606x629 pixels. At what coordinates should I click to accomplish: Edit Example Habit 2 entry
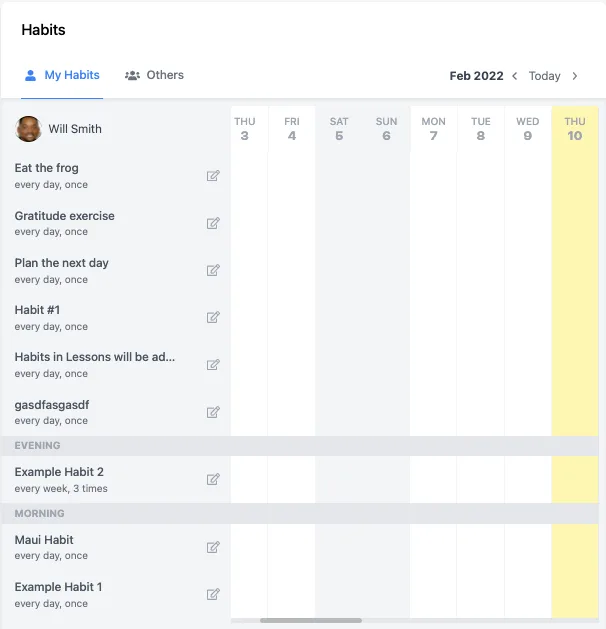[213, 479]
